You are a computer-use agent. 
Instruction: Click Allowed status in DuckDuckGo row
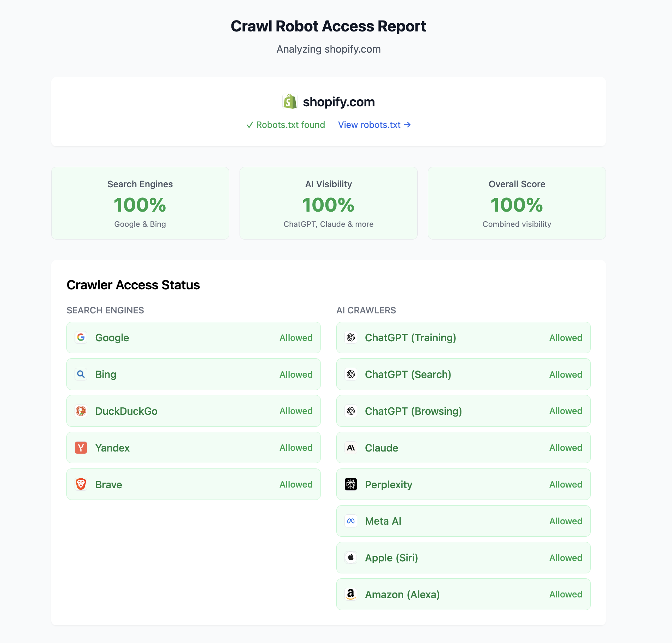(x=296, y=411)
